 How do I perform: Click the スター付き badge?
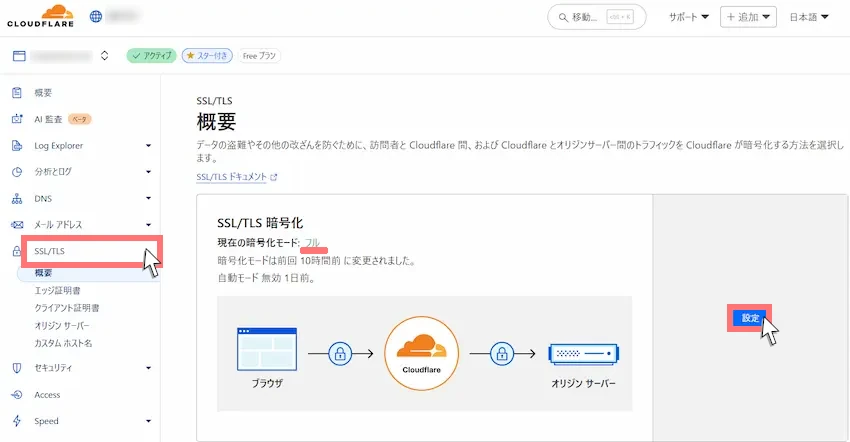pyautogui.click(x=207, y=55)
